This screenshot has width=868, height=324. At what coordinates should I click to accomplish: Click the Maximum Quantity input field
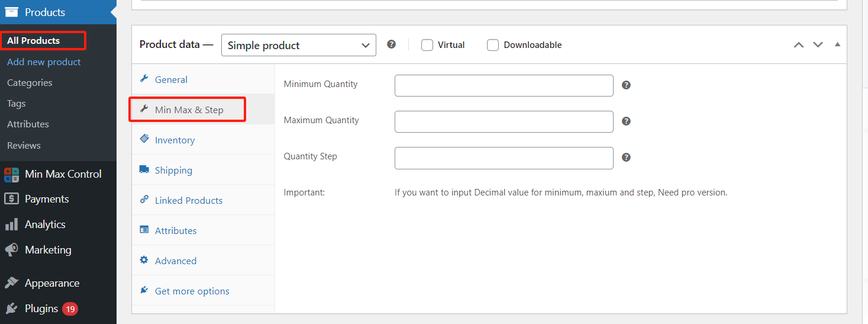504,121
